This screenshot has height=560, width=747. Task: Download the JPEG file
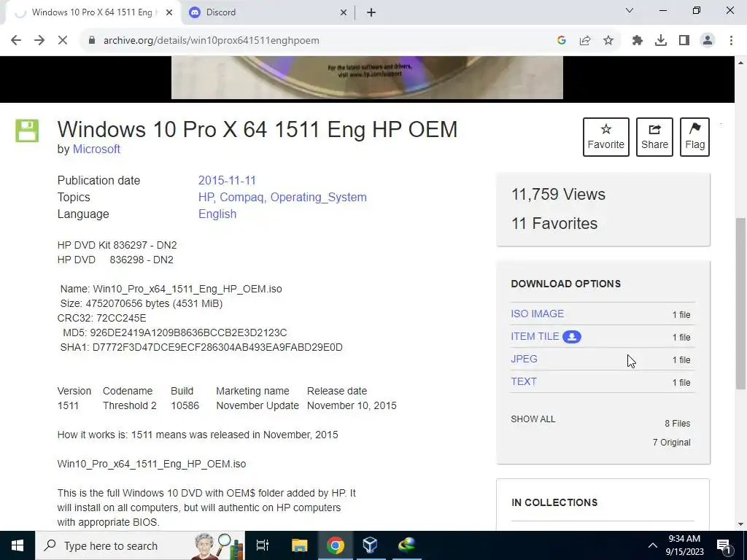pyautogui.click(x=524, y=359)
